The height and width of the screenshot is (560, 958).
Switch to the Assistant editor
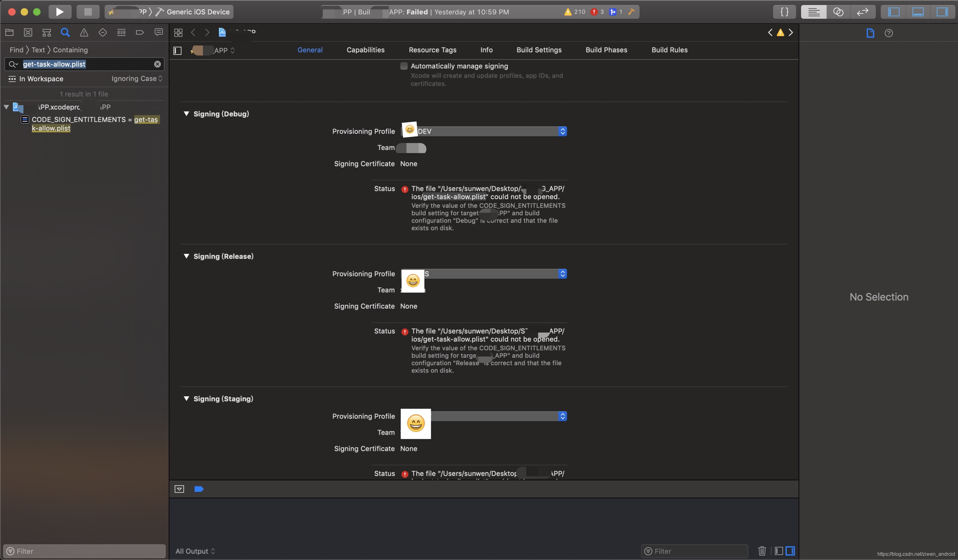click(838, 12)
